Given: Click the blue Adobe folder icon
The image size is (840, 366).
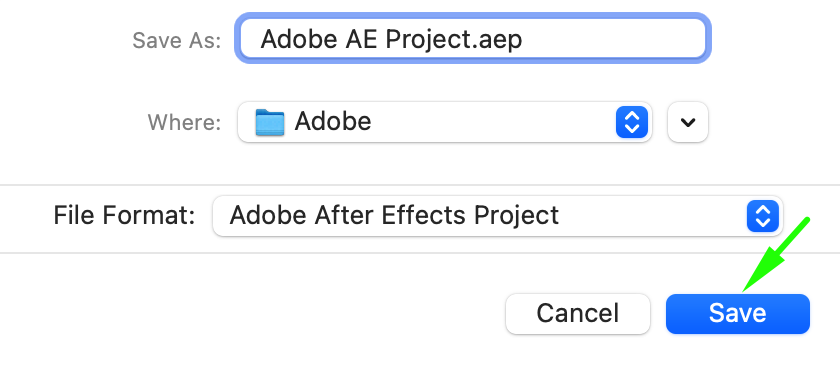Looking at the screenshot, I should 269,122.
